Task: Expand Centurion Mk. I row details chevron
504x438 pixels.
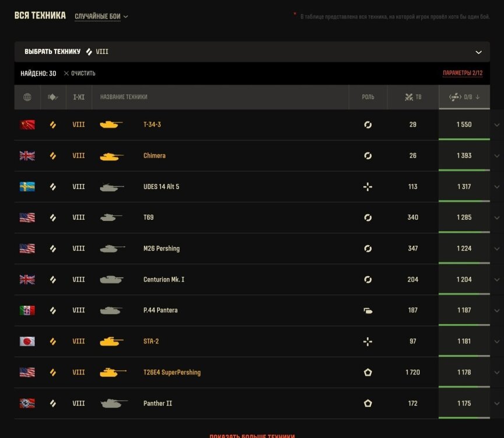Action: point(496,280)
